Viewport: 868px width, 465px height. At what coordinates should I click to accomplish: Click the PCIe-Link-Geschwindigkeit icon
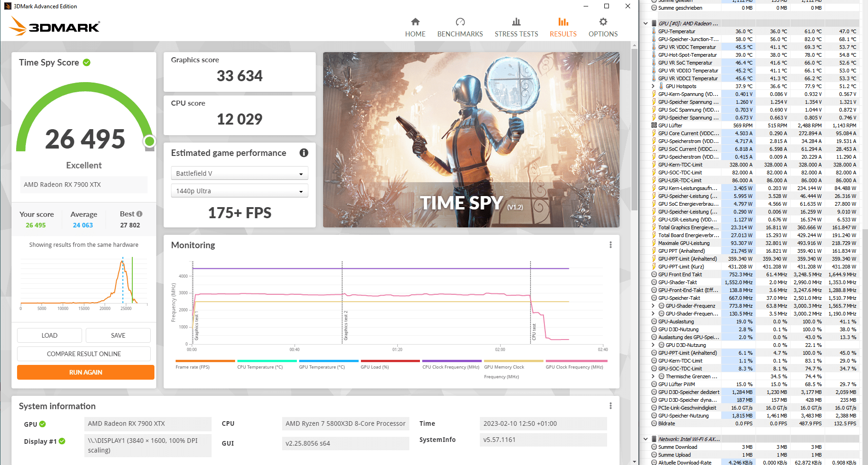[654, 408]
